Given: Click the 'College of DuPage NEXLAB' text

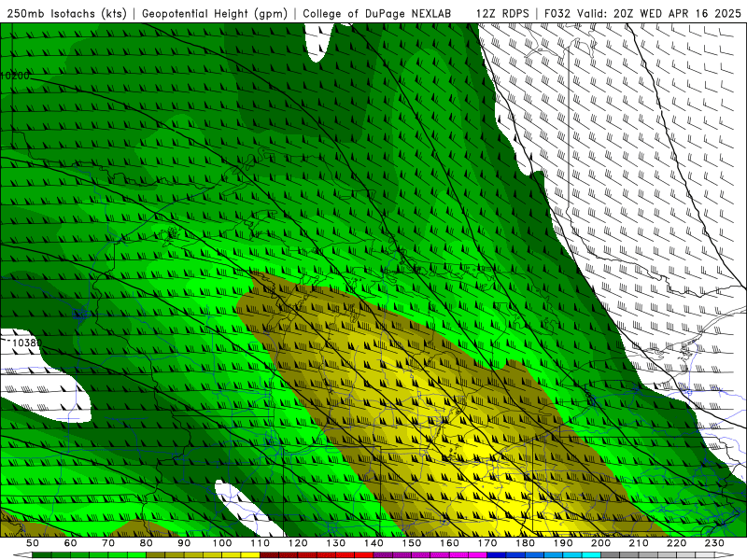Looking at the screenshot, I should click(x=377, y=14).
